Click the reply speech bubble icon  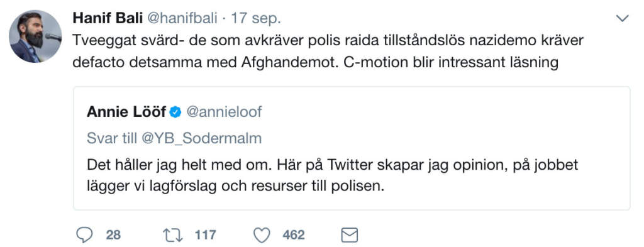point(85,235)
